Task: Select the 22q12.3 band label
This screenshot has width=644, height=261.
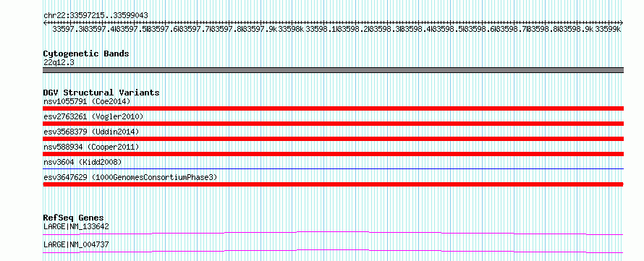Action: (59, 62)
